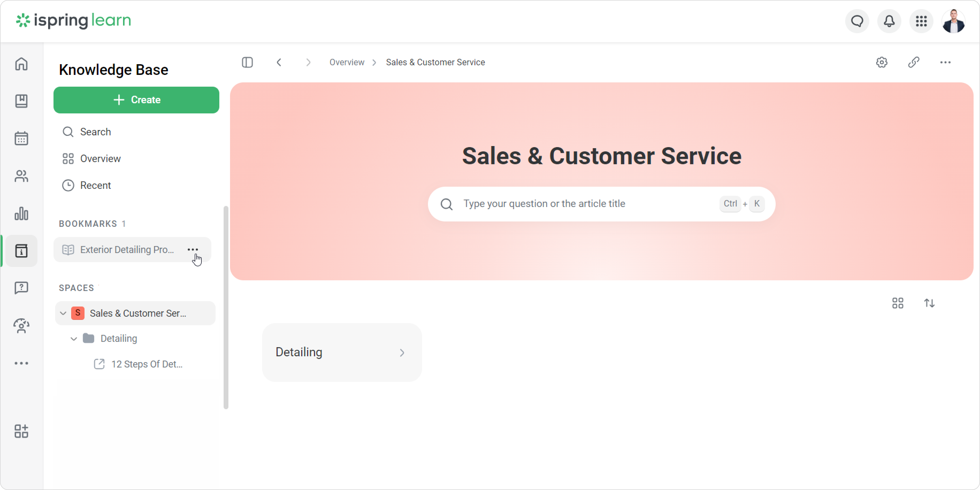Image resolution: width=980 pixels, height=490 pixels.
Task: Go back with the left arrow
Action: coord(279,62)
